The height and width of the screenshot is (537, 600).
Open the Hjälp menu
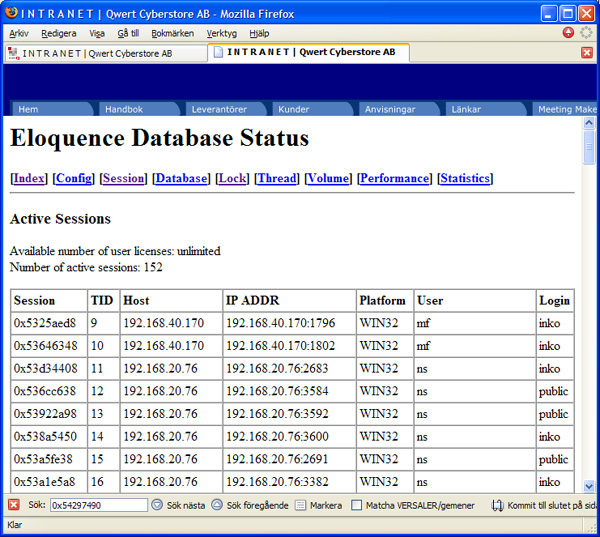click(x=259, y=33)
